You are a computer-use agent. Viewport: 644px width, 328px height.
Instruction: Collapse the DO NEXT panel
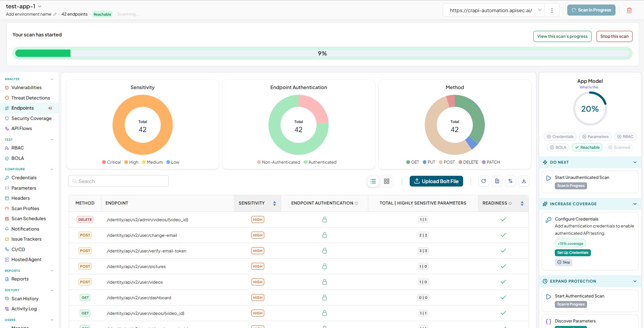(x=635, y=162)
